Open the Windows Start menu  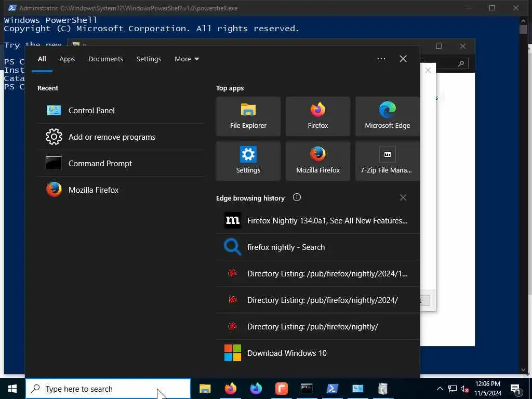click(12, 389)
